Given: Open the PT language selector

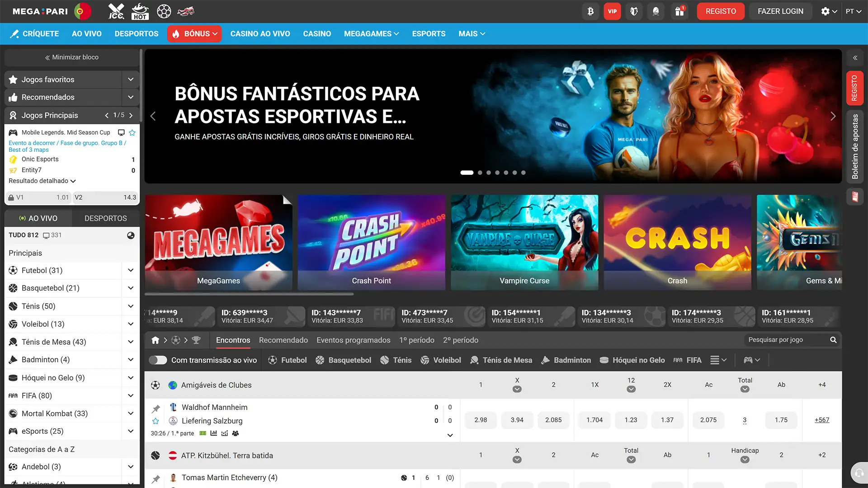Looking at the screenshot, I should [854, 11].
